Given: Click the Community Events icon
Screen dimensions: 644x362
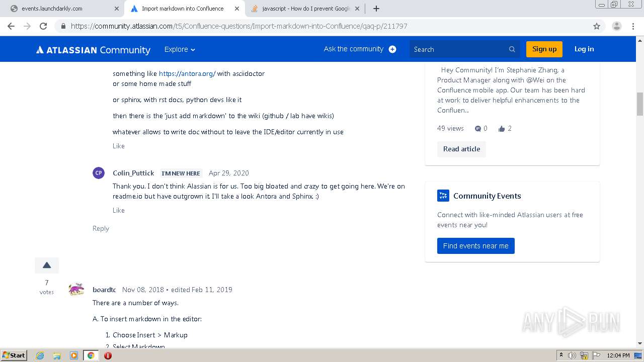Looking at the screenshot, I should pos(443,196).
